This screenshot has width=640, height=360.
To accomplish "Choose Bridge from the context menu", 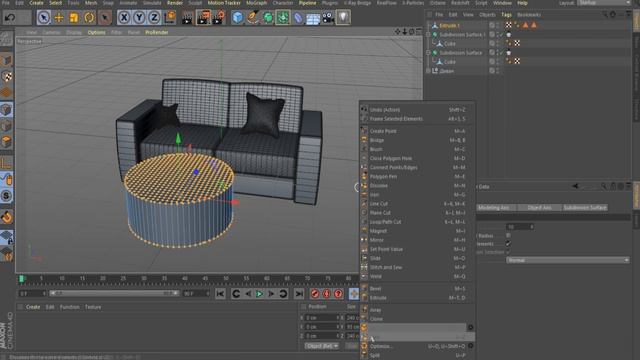I will pyautogui.click(x=377, y=140).
